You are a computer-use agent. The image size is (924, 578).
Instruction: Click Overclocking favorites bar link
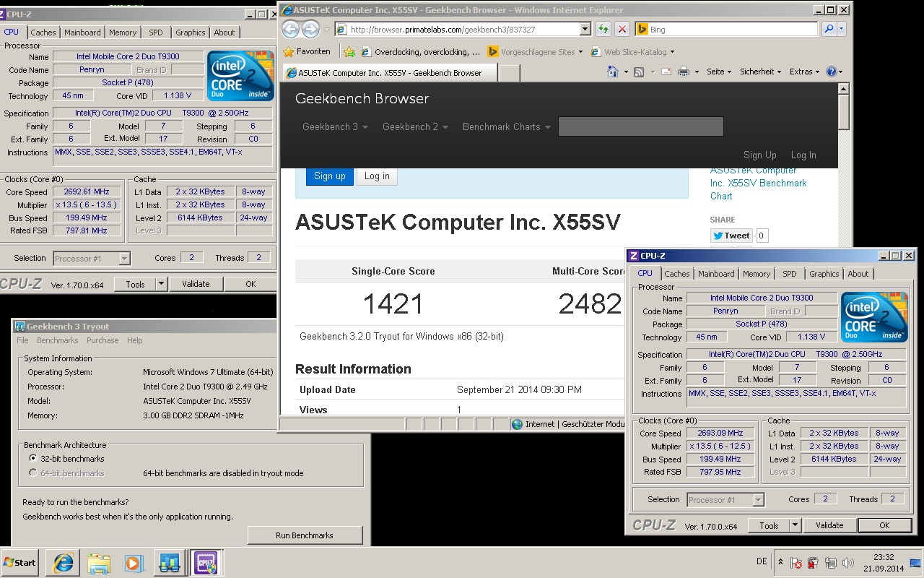421,52
